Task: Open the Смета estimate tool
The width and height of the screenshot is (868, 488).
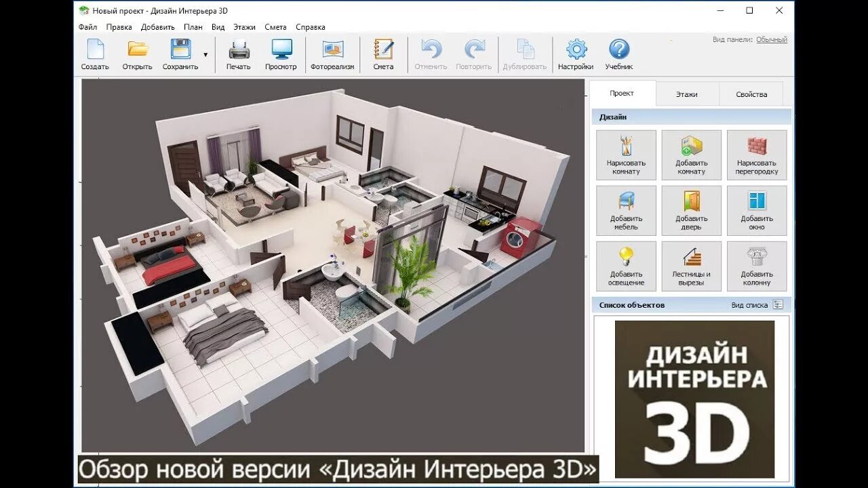Action: tap(383, 54)
